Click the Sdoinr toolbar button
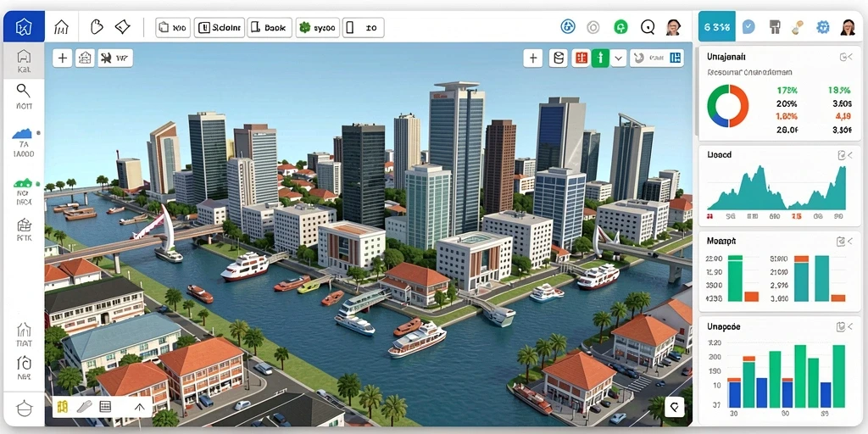 point(220,27)
